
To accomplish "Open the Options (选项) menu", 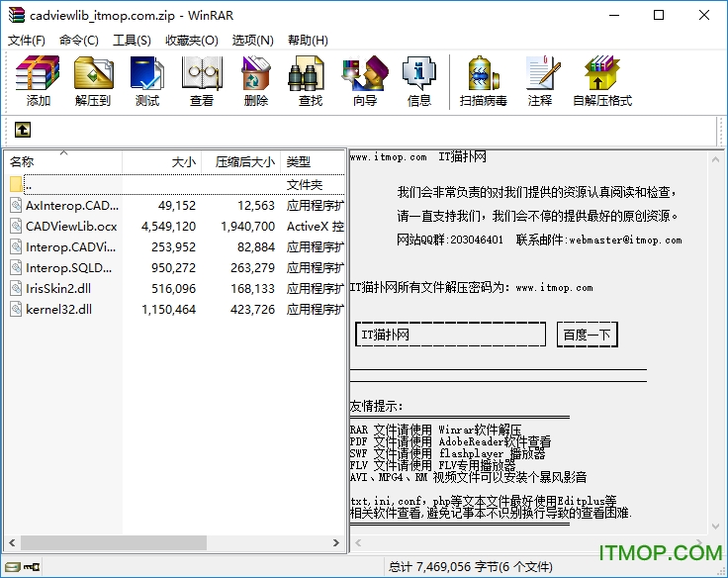I will click(x=253, y=41).
